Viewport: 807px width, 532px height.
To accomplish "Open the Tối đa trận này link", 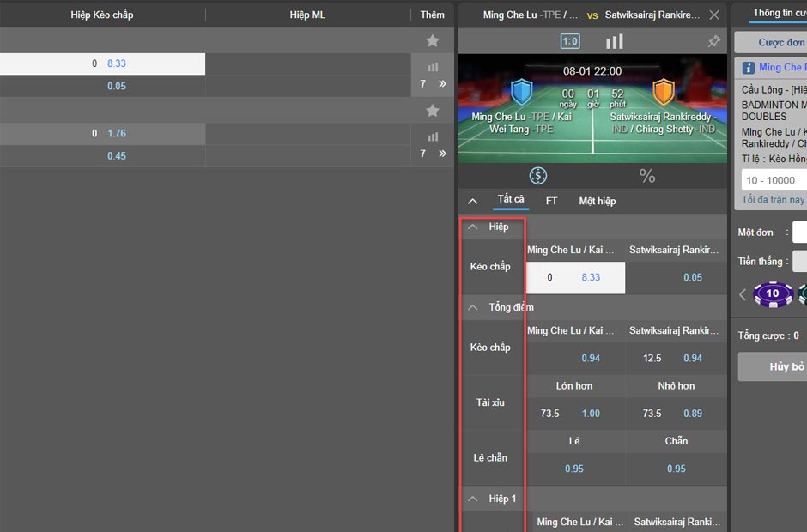I will pyautogui.click(x=773, y=200).
